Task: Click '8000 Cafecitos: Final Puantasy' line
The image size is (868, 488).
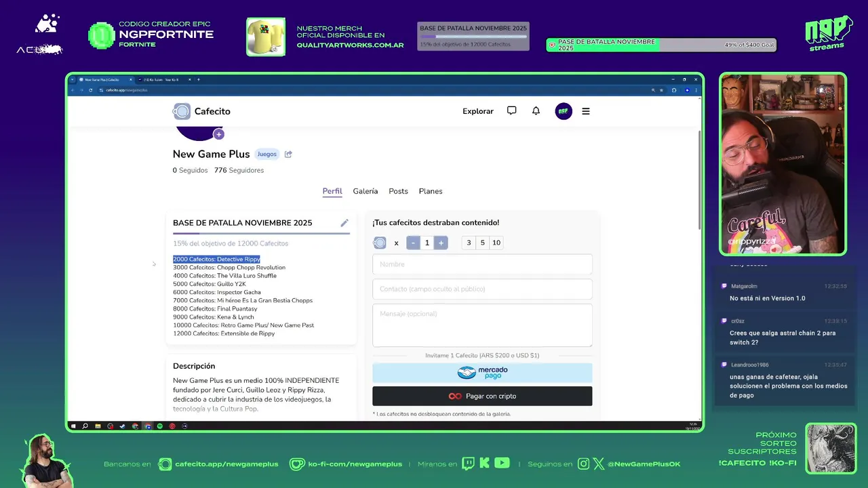Action: click(x=215, y=309)
